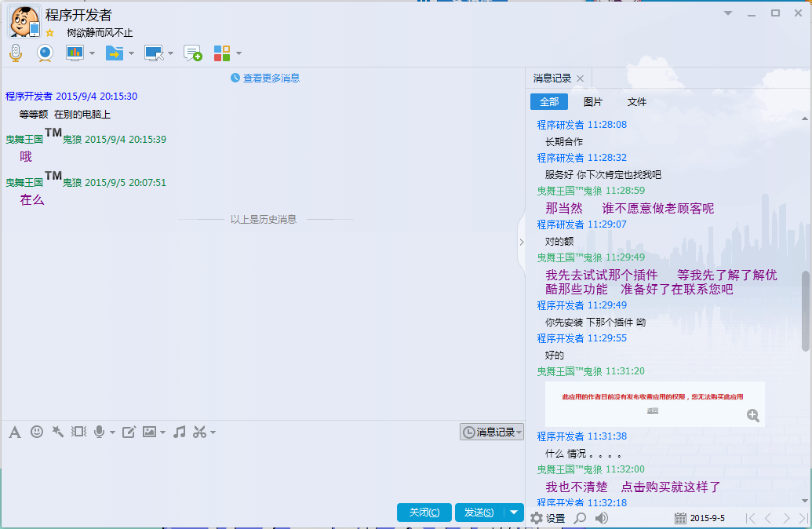
Task: Open message record settings gear
Action: pyautogui.click(x=537, y=518)
